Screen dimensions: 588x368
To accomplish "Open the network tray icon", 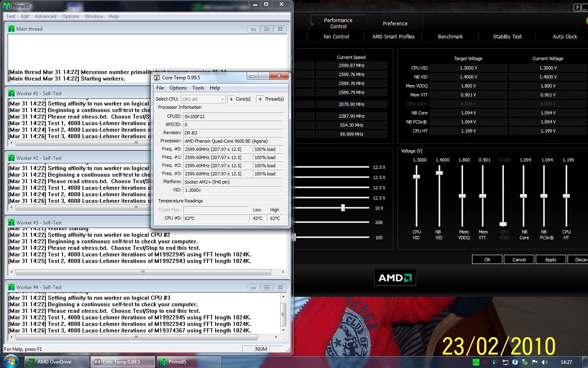I will click(x=506, y=362).
